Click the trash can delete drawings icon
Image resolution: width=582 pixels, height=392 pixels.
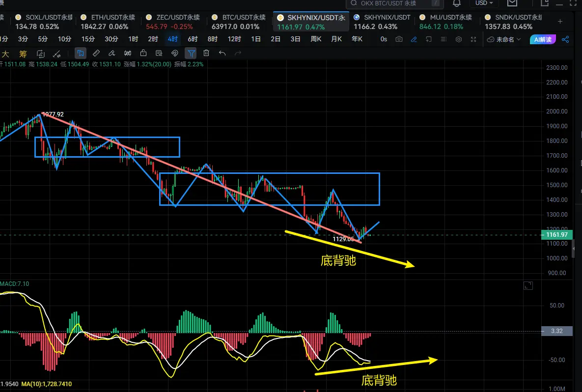(206, 54)
